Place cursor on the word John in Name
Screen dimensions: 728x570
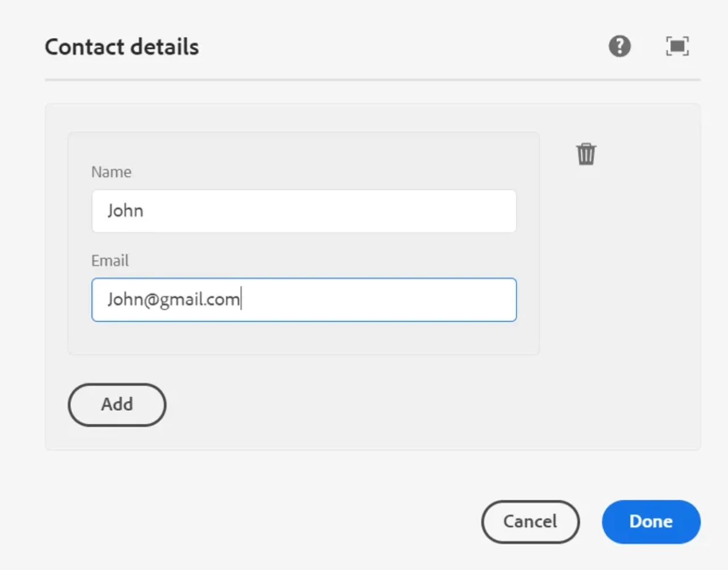[x=125, y=211]
